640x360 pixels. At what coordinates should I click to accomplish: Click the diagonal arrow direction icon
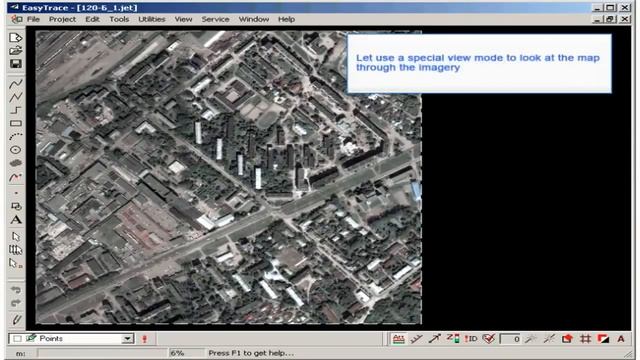point(434,339)
